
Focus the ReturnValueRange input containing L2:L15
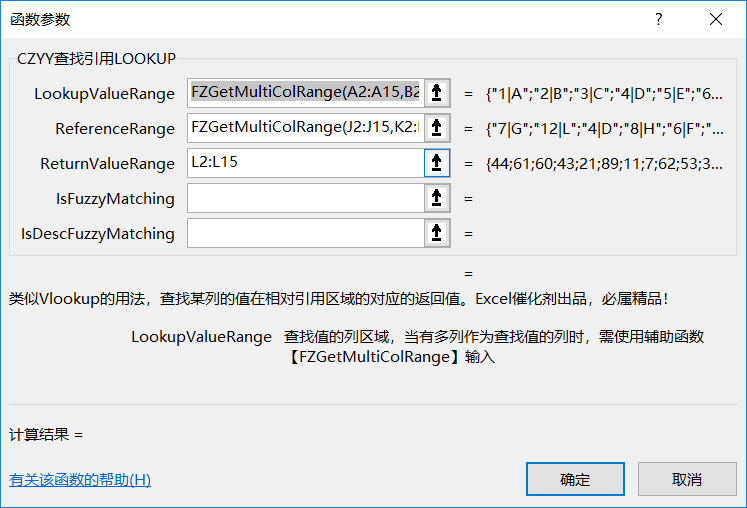click(306, 163)
